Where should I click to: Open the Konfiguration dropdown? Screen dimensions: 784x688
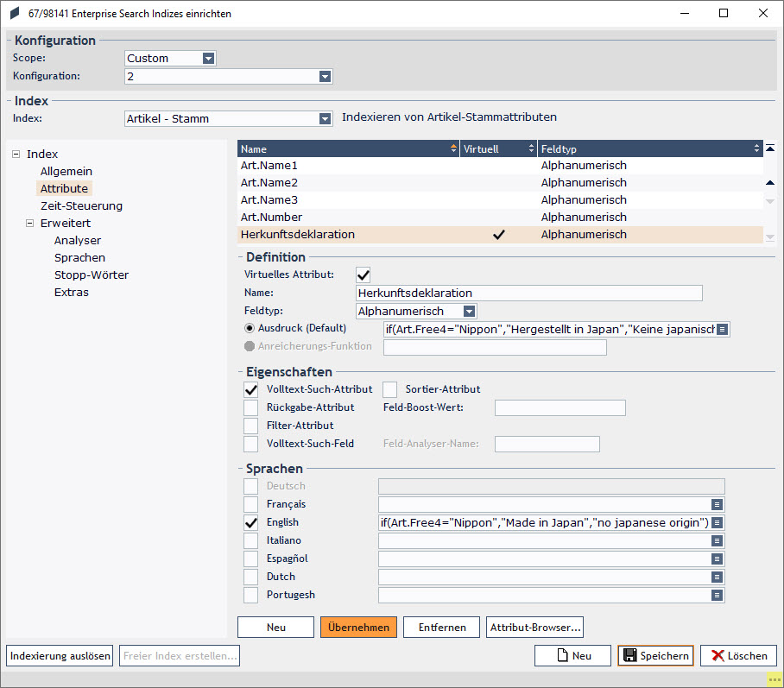coord(325,77)
